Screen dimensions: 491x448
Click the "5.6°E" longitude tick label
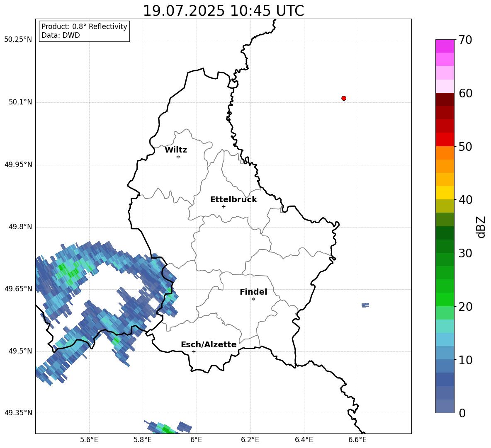[x=89, y=440]
